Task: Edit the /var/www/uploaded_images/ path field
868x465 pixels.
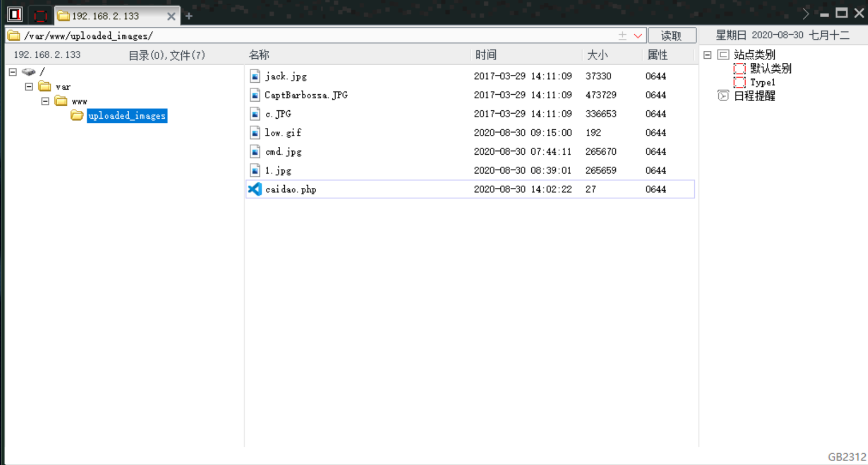Action: point(320,36)
